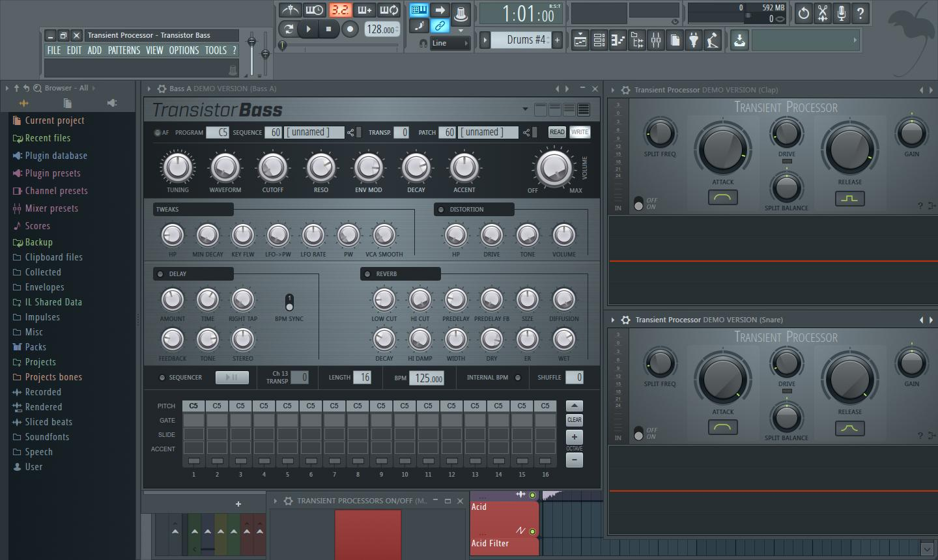Toggle the Internal BPM option
Image resolution: width=938 pixels, height=560 pixels.
(x=518, y=378)
